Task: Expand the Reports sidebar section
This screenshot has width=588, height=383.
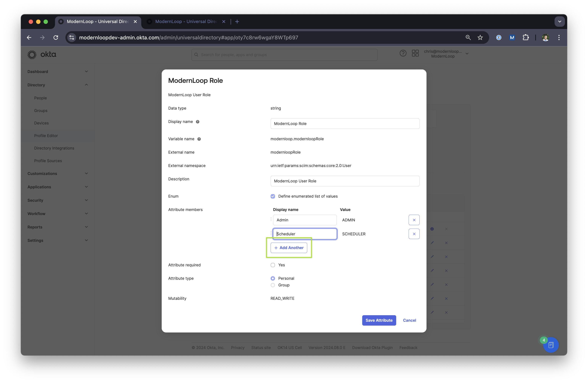Action: [x=58, y=227]
